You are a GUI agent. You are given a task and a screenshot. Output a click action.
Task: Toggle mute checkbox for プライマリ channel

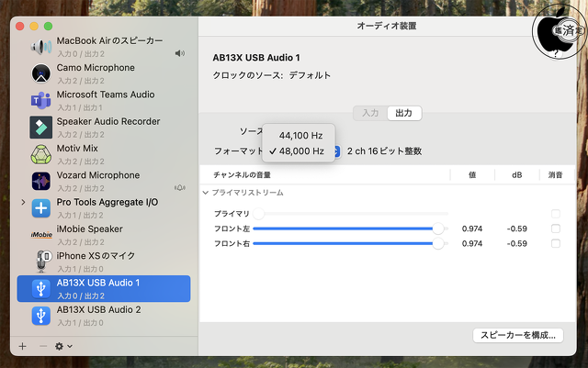pyautogui.click(x=555, y=214)
